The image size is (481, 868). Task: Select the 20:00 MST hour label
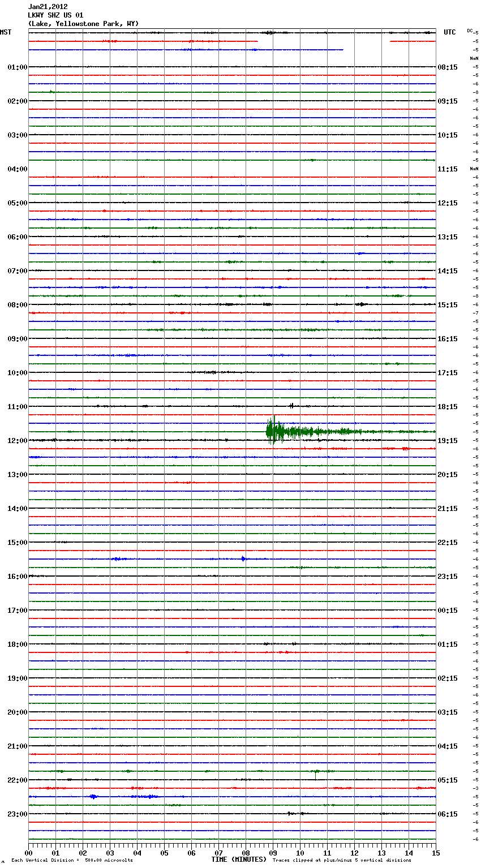[x=17, y=712]
